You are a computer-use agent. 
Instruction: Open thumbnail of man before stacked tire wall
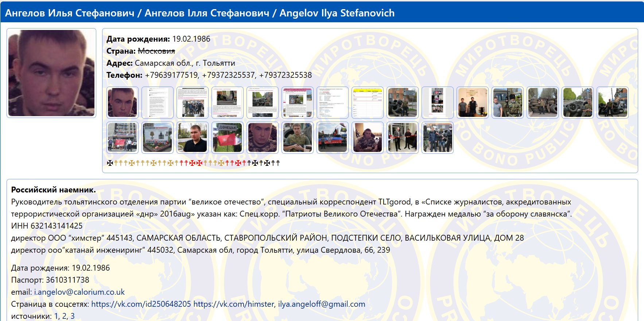543,103
